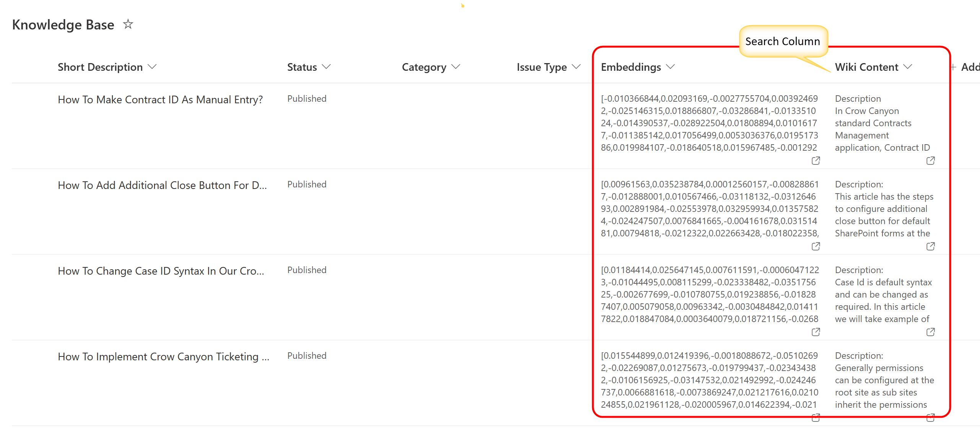Click Add column button
This screenshot has height=428, width=980.
[x=966, y=67]
